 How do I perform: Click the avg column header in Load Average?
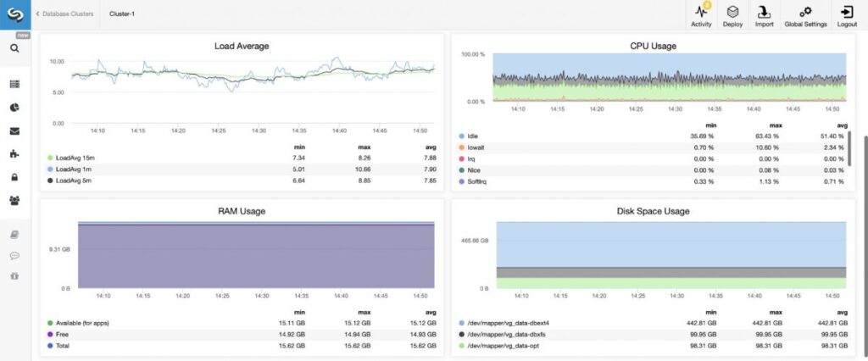click(x=431, y=147)
